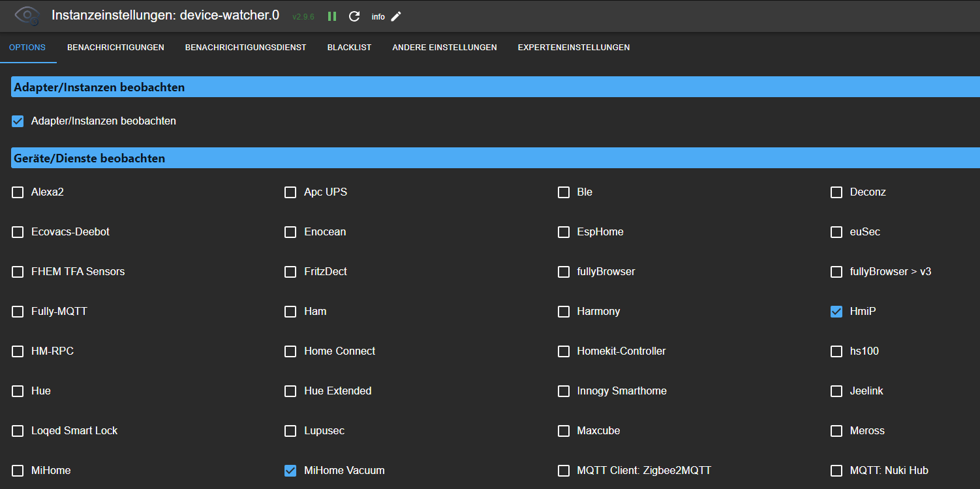Tick the Home Connect checkbox

coord(290,351)
